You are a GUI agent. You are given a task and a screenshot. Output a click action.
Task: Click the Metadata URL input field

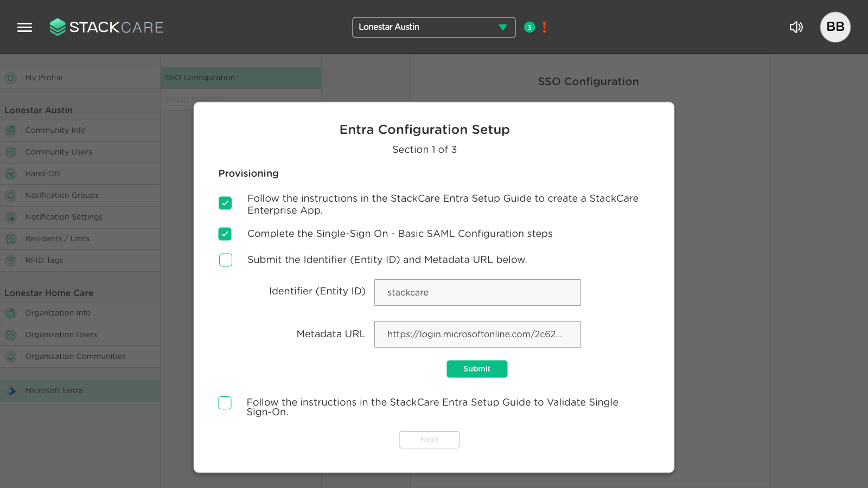[x=477, y=335]
